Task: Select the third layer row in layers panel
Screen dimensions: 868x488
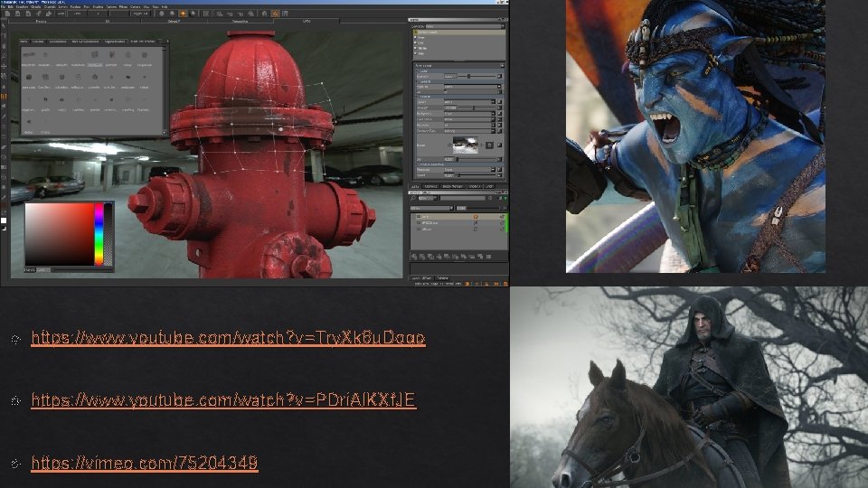Action: (458, 229)
